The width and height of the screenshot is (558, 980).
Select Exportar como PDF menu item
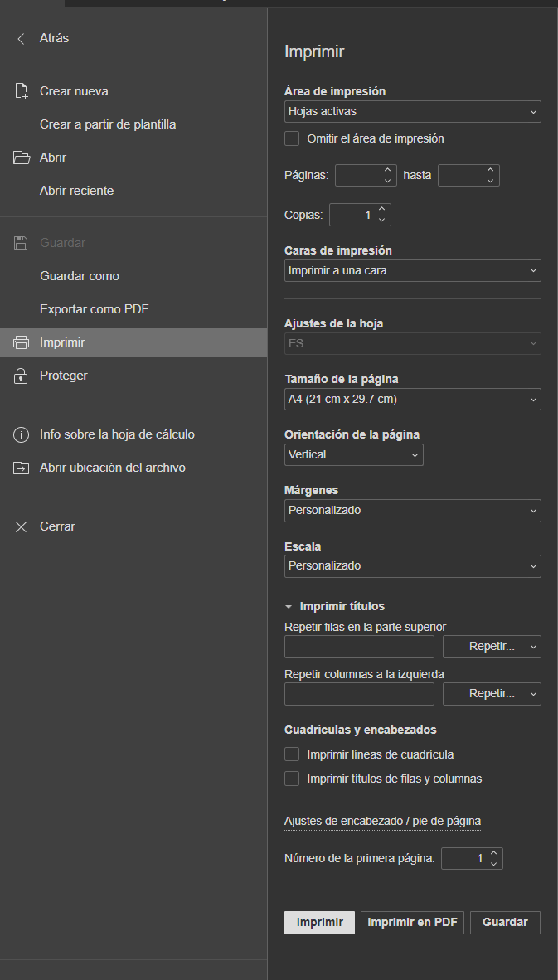coord(94,309)
